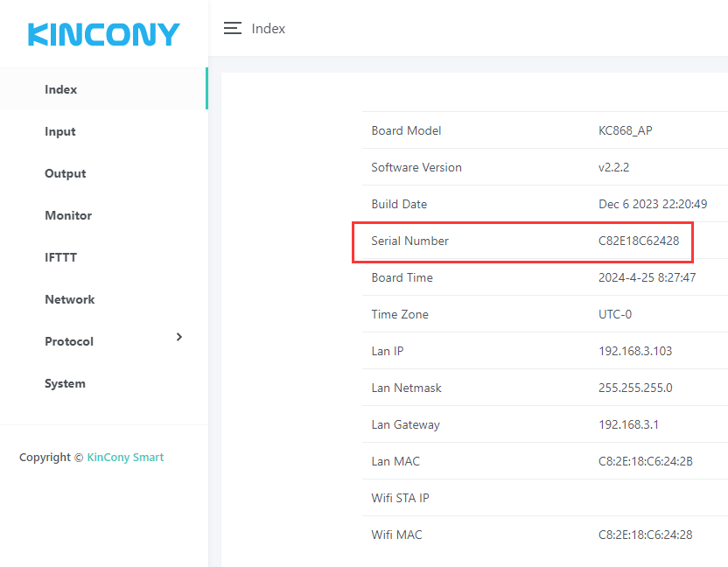Go to the Input page
The width and height of the screenshot is (728, 567).
60,131
